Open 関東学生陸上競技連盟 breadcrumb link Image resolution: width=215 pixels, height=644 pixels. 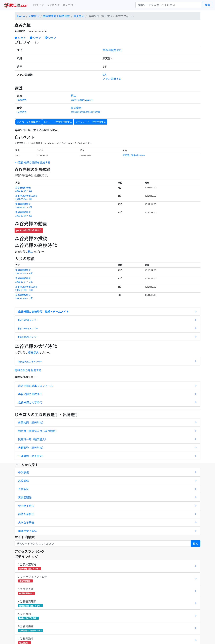click(x=56, y=16)
